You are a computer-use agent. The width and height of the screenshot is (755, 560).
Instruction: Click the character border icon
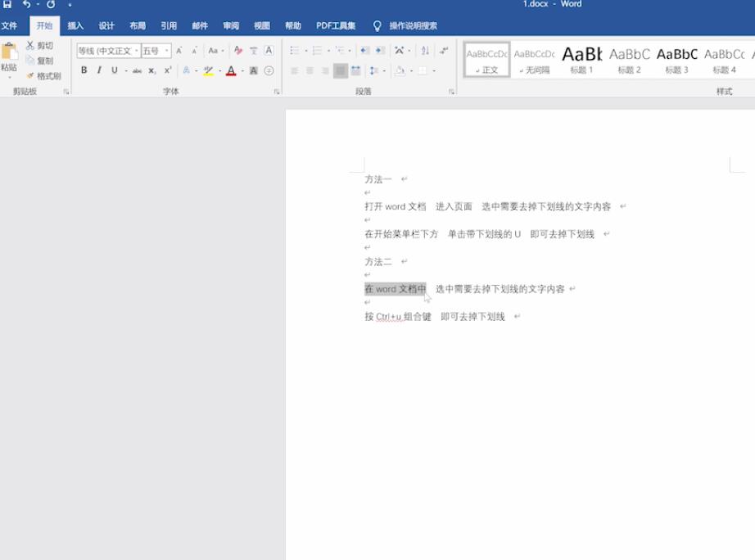click(x=269, y=50)
